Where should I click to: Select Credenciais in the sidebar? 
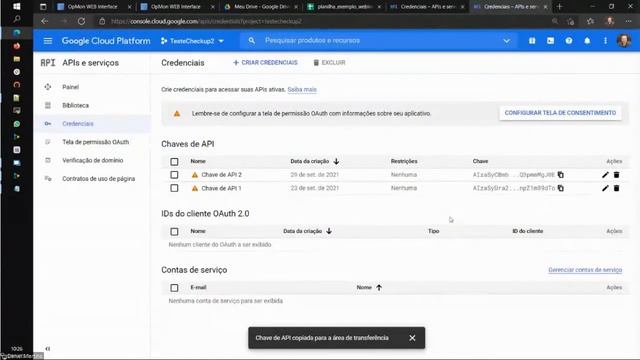(78, 124)
